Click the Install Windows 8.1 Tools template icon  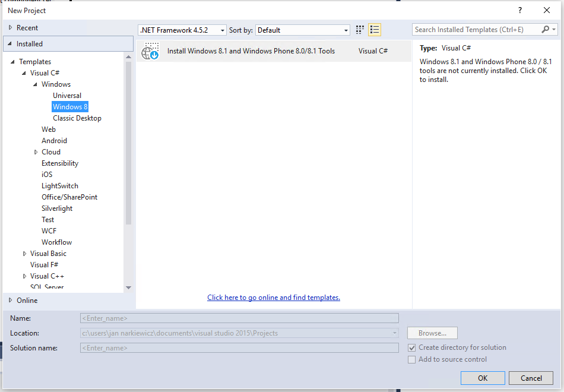(x=150, y=51)
